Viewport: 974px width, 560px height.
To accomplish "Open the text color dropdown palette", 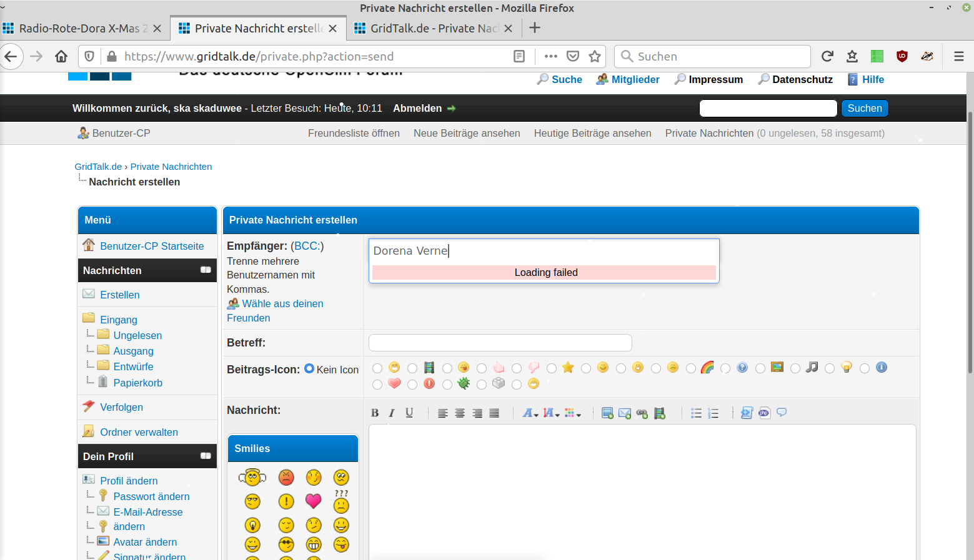I will (572, 413).
